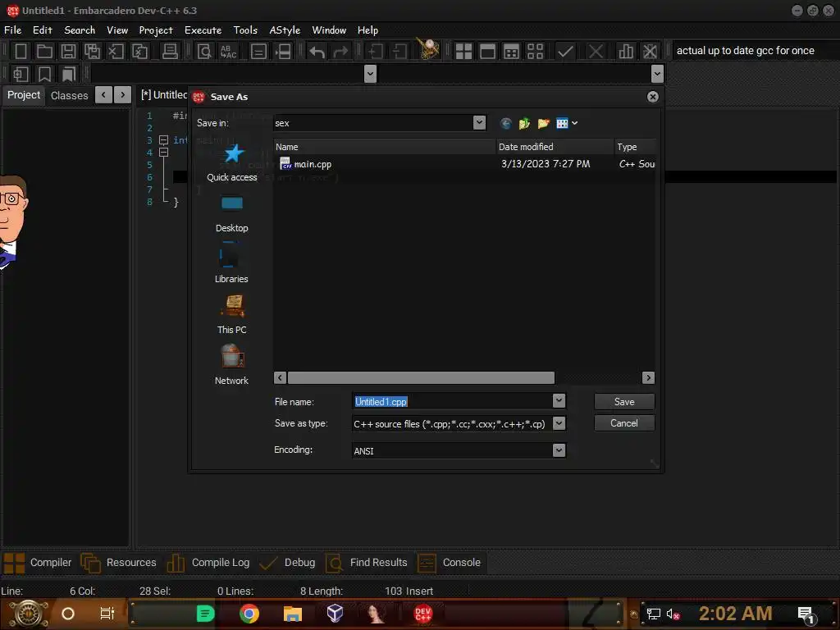Image resolution: width=840 pixels, height=630 pixels.
Task: Collapse the code fold on line 4
Action: (x=164, y=153)
